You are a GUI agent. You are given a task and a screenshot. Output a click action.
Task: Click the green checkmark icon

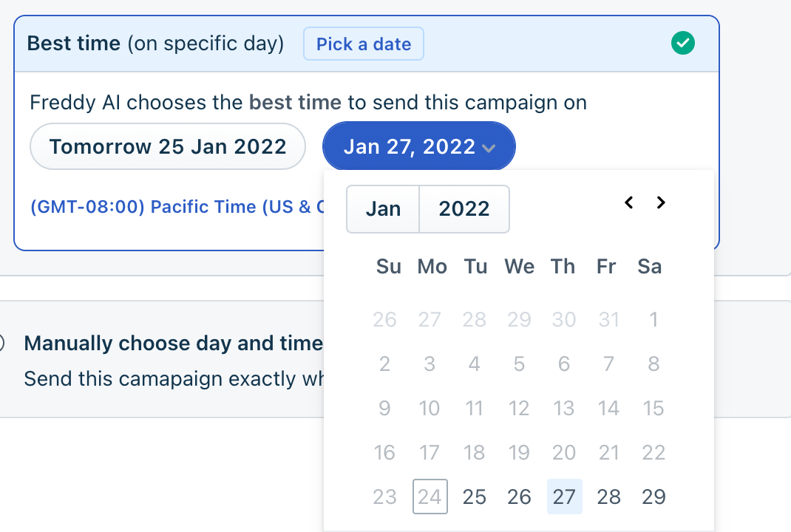pyautogui.click(x=682, y=44)
